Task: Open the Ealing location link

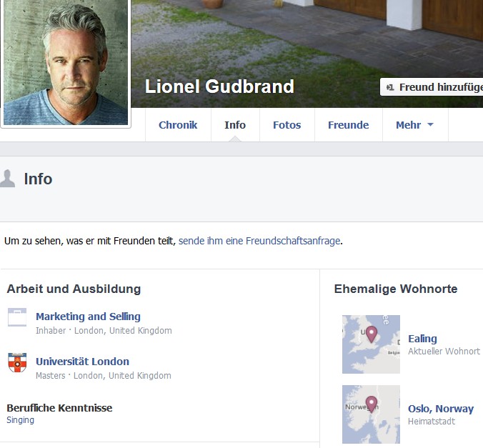Action: click(x=422, y=339)
